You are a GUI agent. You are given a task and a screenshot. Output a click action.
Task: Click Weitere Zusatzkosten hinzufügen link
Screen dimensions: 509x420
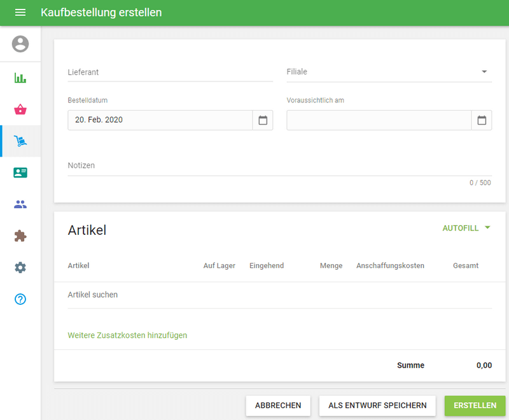127,335
